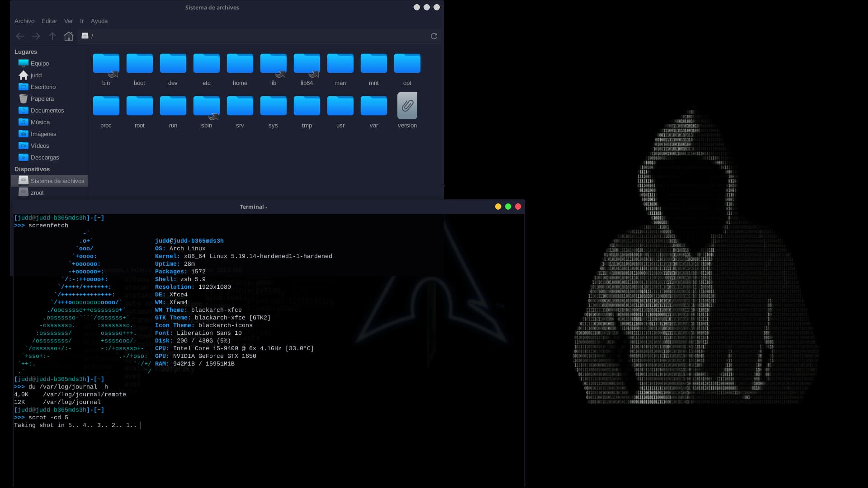Click 'Arch Linux' OS value in terminal
The height and width of the screenshot is (488, 868).
point(188,249)
